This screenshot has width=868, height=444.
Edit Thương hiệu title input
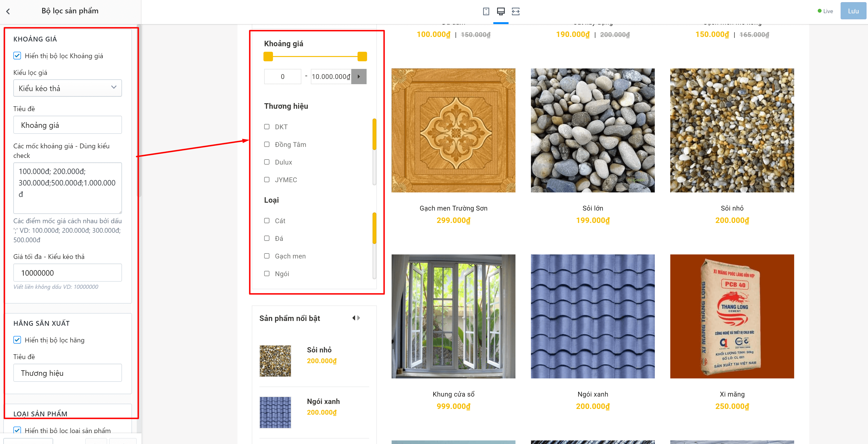[x=67, y=373]
